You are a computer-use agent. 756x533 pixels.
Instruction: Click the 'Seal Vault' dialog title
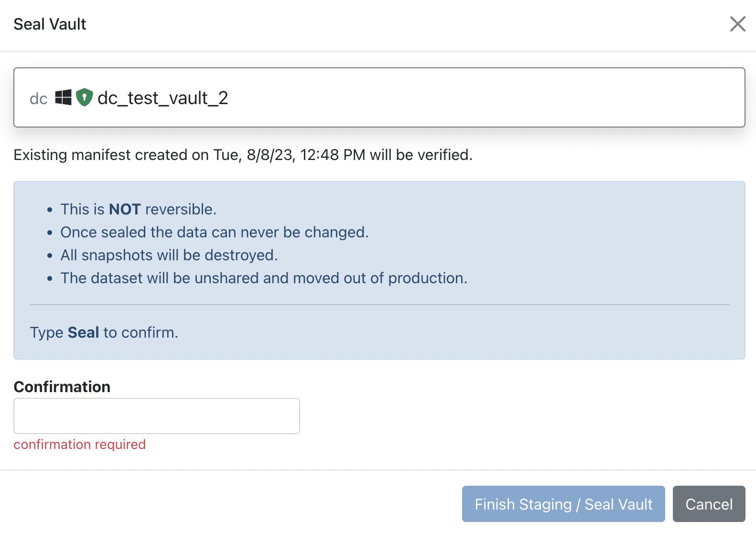coord(50,24)
